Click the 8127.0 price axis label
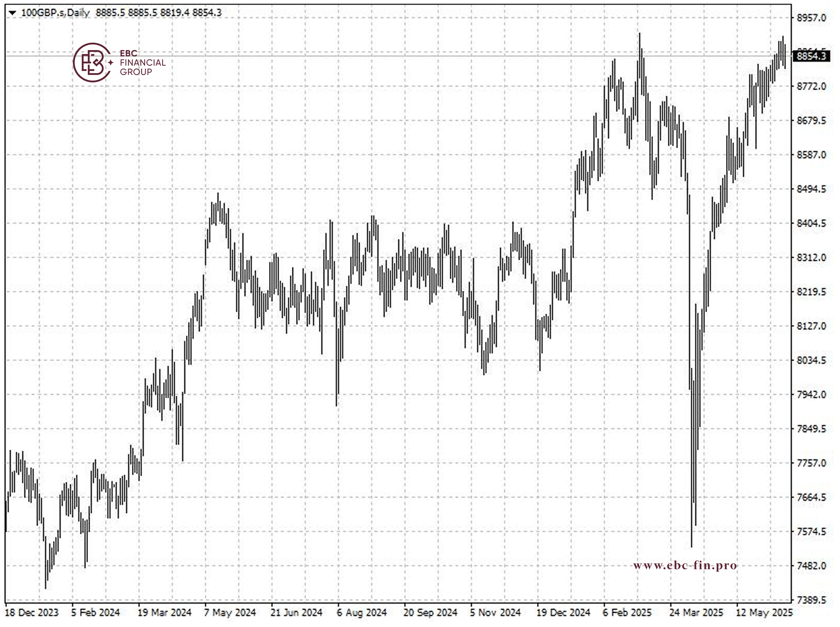 tap(812, 326)
